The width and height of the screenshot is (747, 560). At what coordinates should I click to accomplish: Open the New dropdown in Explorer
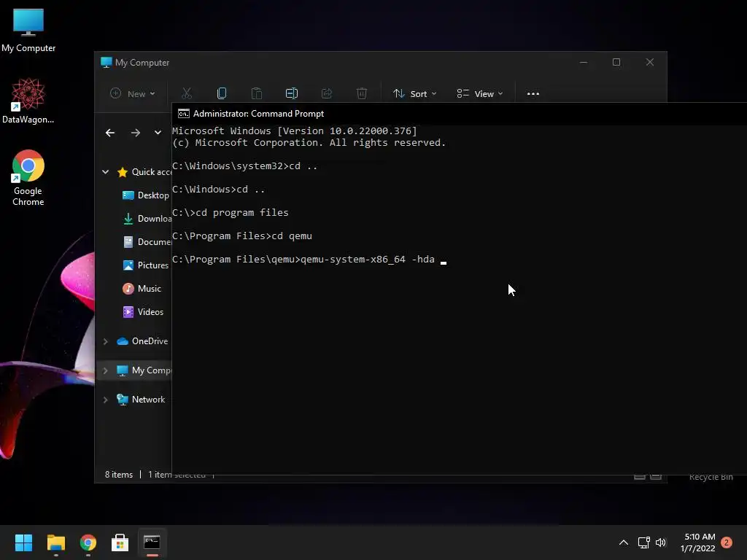coord(132,94)
